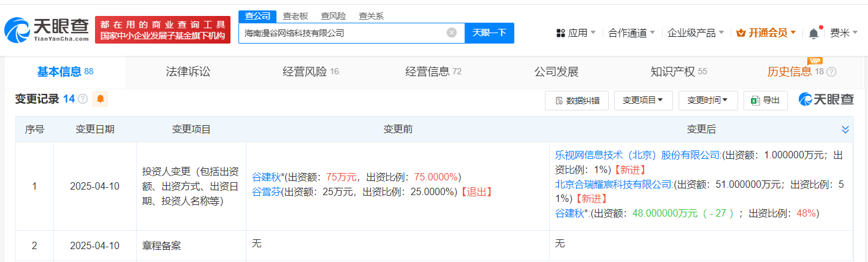Switch to the 法律诉讼 tab
Image resolution: width=868 pixels, height=262 pixels.
pyautogui.click(x=188, y=72)
